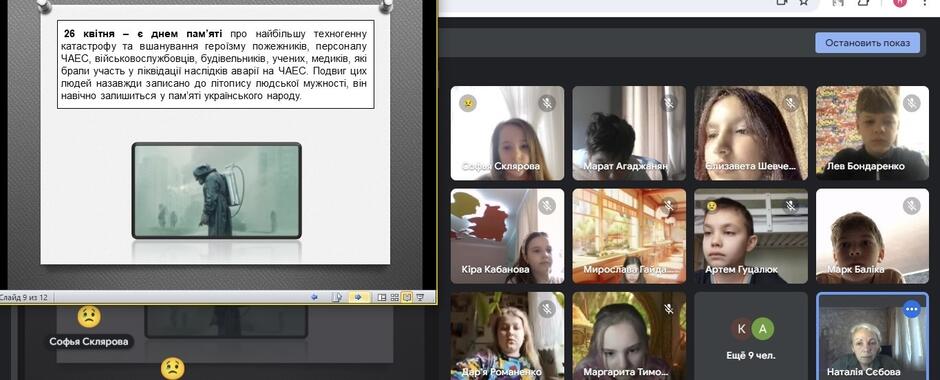
Task: Bookmark page with the star icon
Action: pyautogui.click(x=804, y=3)
